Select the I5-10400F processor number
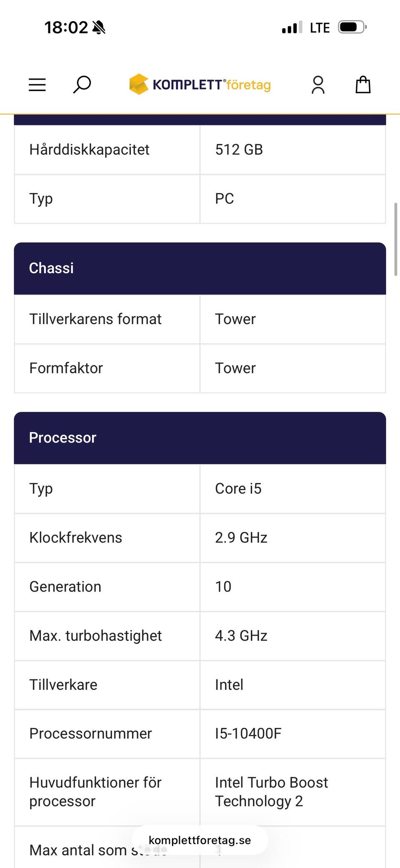This screenshot has height=868, width=400. [248, 733]
